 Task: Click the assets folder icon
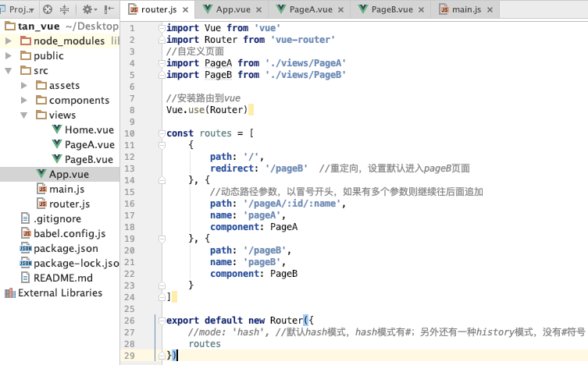point(41,85)
